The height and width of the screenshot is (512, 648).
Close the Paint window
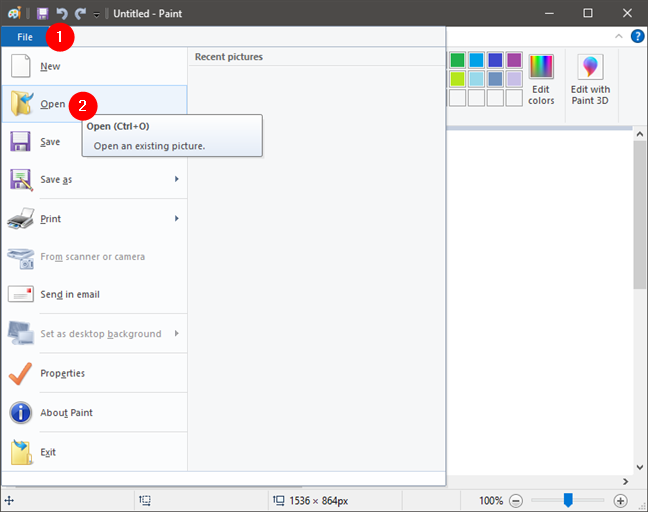pyautogui.click(x=627, y=13)
